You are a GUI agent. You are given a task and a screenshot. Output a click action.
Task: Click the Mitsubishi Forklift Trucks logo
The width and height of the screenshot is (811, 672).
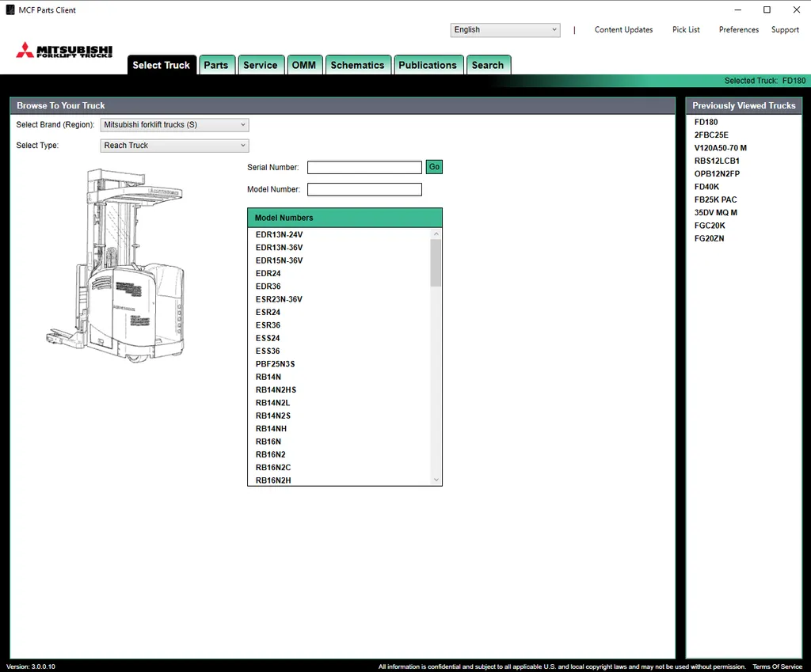pos(64,50)
